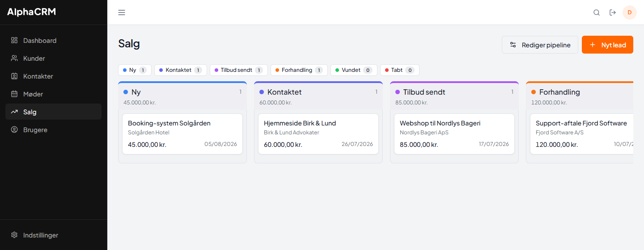The image size is (644, 250).
Task: Open search via magnifier icon
Action: click(x=597, y=12)
